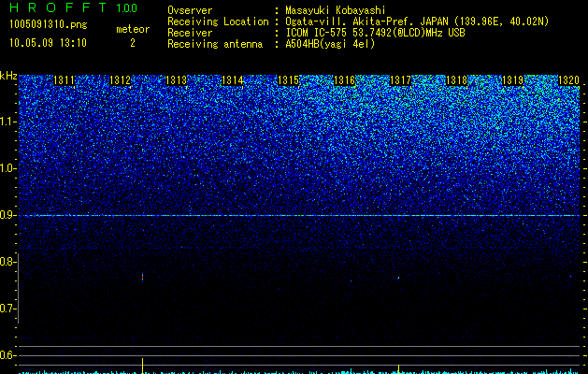This screenshot has height=374, width=588.
Task: Click the Receiving Location label
Action: coord(218,22)
